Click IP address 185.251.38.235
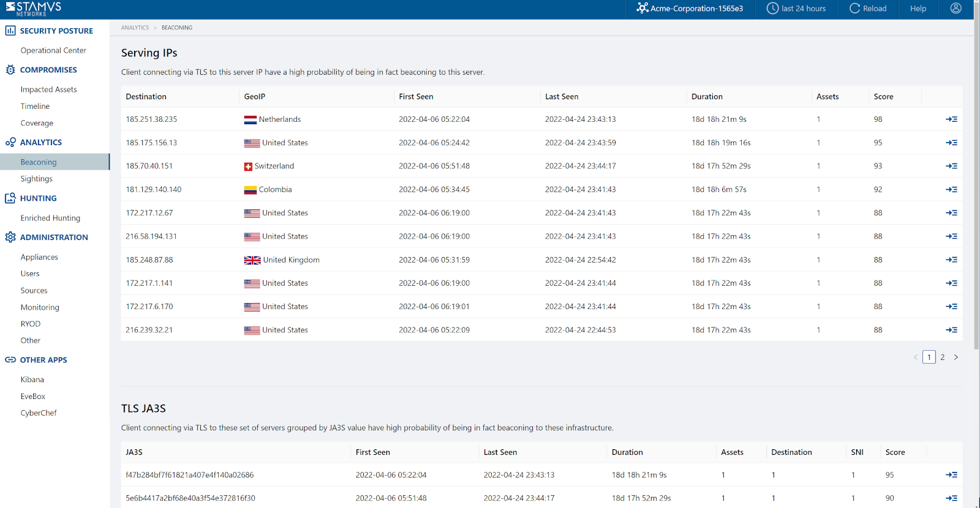980x508 pixels. [x=151, y=119]
